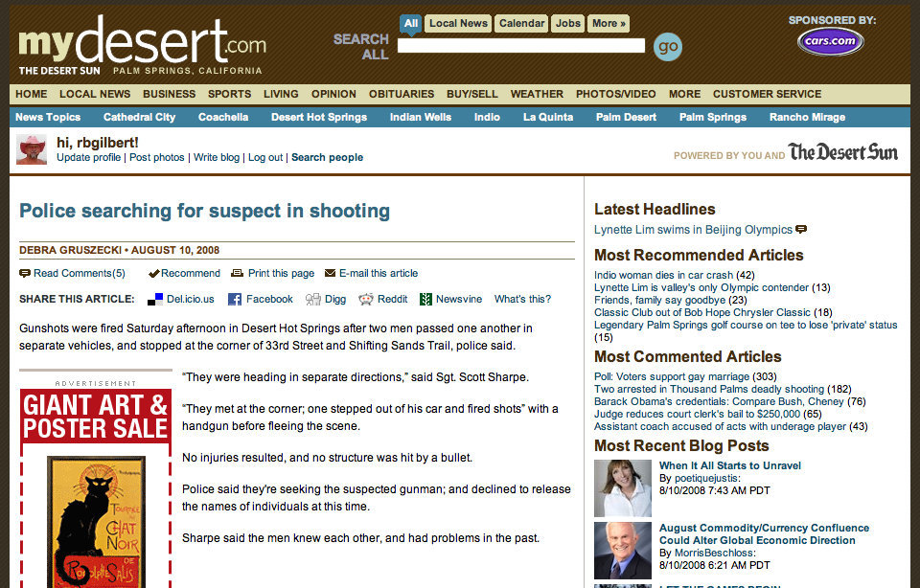
Task: Open News Topics in blue bar
Action: click(x=48, y=117)
